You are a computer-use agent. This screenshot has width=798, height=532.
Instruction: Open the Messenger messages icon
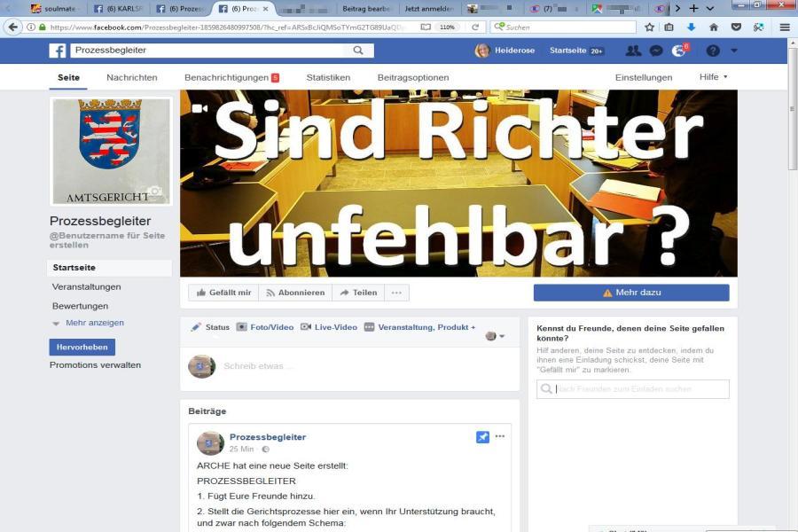(656, 51)
